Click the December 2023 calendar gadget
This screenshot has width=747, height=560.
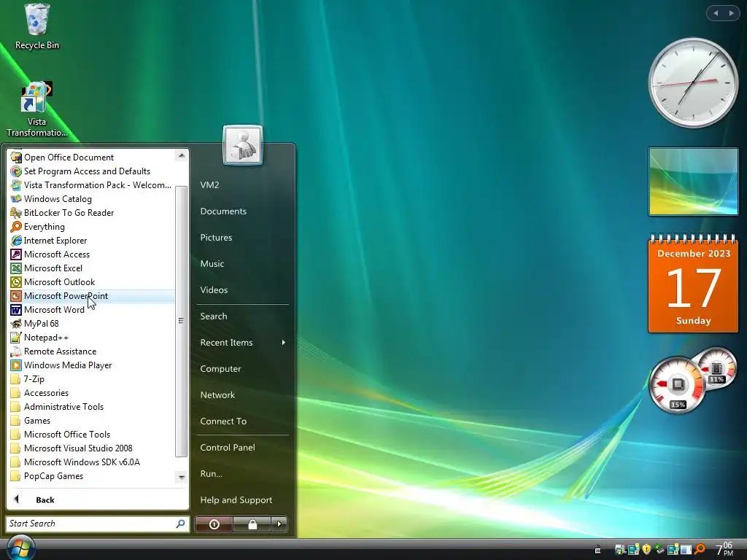coord(693,284)
